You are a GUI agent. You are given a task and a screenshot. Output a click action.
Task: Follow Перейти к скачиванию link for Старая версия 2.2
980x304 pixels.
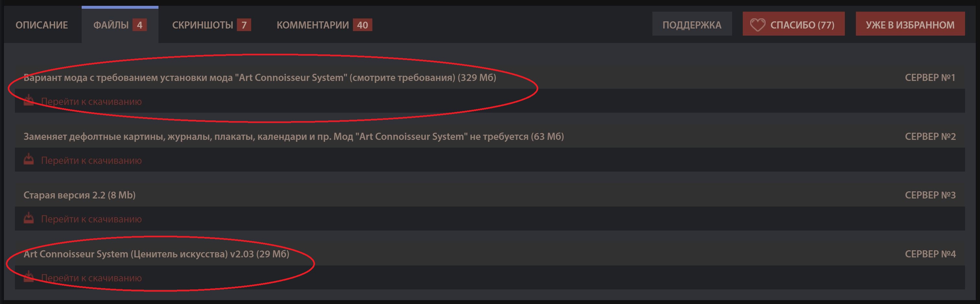click(91, 219)
